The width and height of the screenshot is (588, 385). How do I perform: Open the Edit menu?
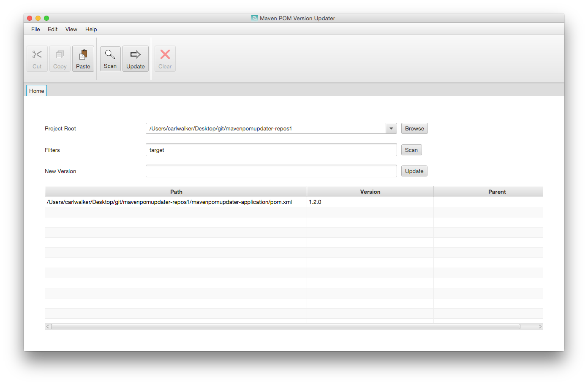click(52, 29)
